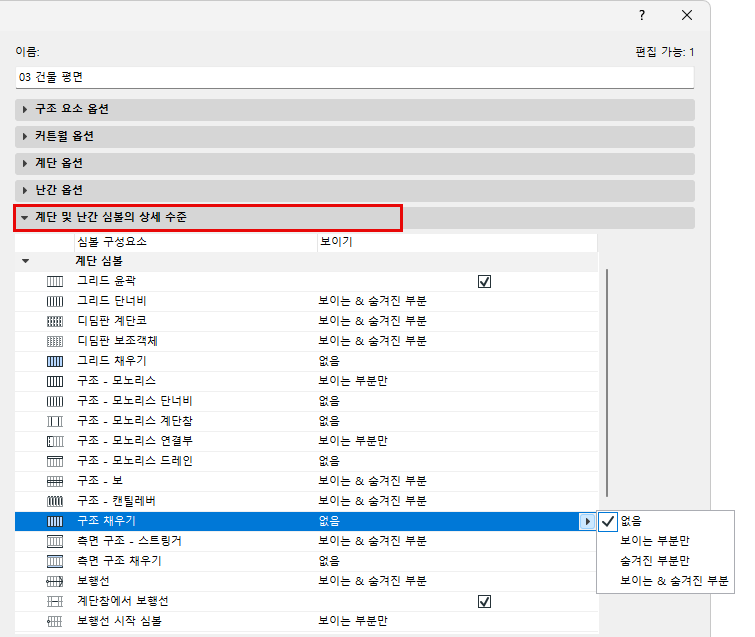755x637 pixels.
Task: Click the 구조 - 모노리스 연결부 icon
Action: point(55,441)
